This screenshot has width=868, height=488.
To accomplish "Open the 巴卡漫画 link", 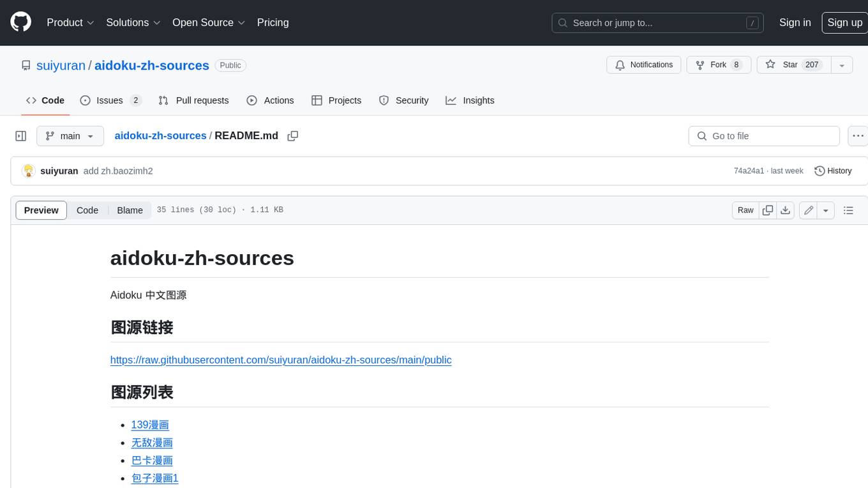I will click(152, 461).
